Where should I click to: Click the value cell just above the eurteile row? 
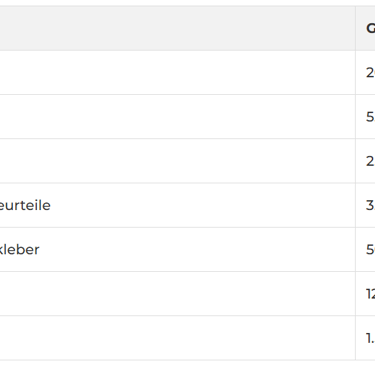click(x=365, y=161)
